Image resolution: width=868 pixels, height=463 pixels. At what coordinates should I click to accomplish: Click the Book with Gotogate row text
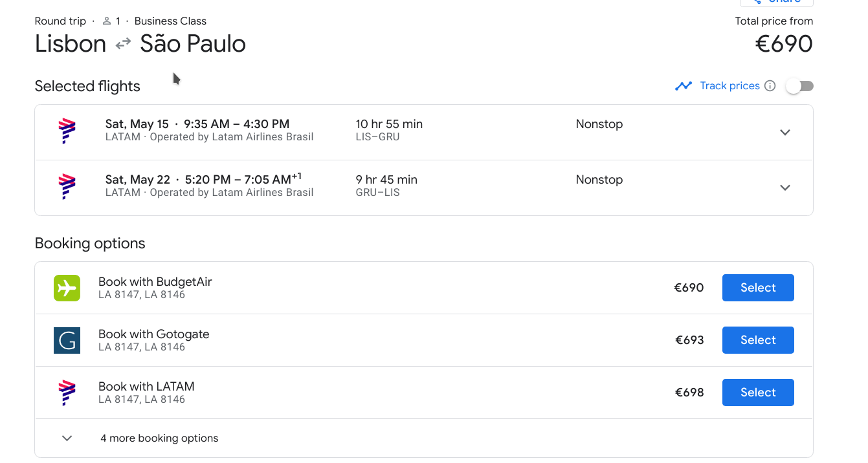pyautogui.click(x=154, y=334)
